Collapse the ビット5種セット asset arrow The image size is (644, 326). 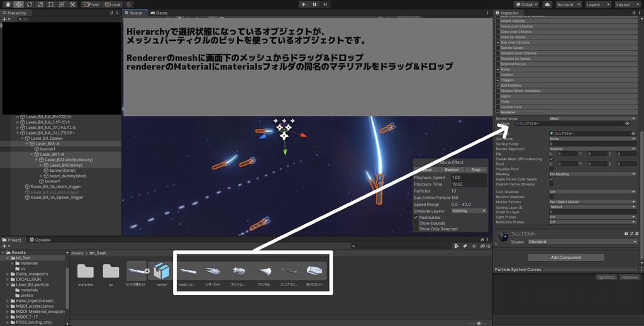click(x=147, y=271)
